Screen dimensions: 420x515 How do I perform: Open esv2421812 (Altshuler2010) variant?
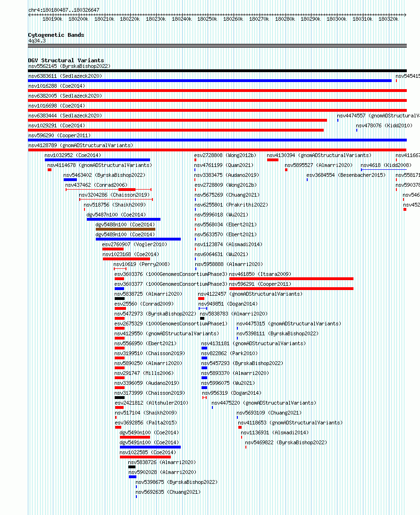151,402
